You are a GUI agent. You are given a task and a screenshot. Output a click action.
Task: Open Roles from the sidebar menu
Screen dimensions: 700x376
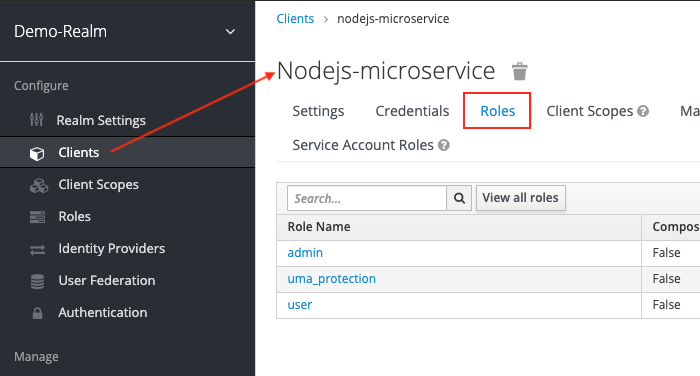coord(75,217)
